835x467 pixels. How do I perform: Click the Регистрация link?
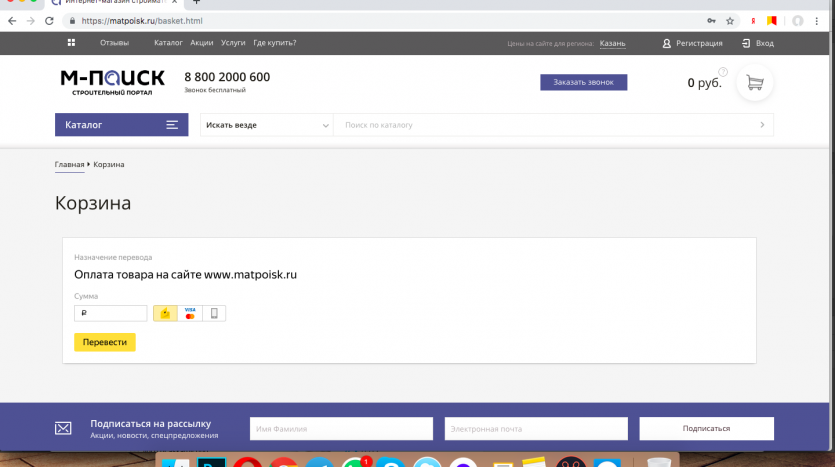point(692,43)
